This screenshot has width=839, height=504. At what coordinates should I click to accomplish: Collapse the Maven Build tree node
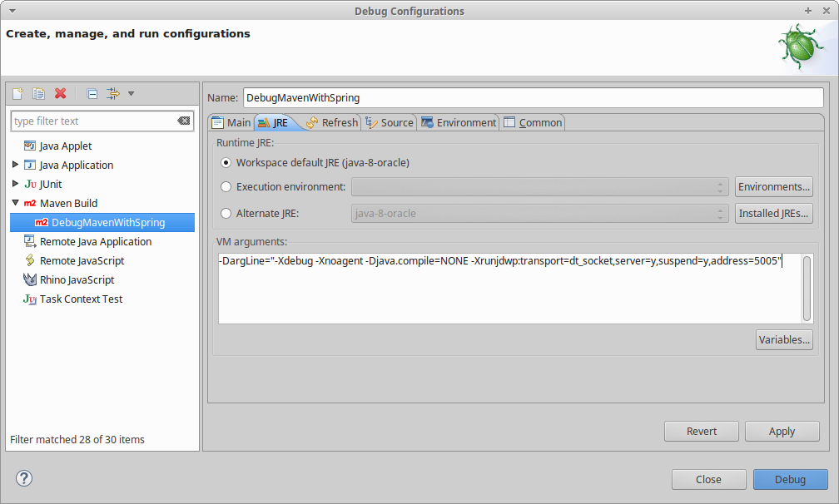click(x=16, y=203)
